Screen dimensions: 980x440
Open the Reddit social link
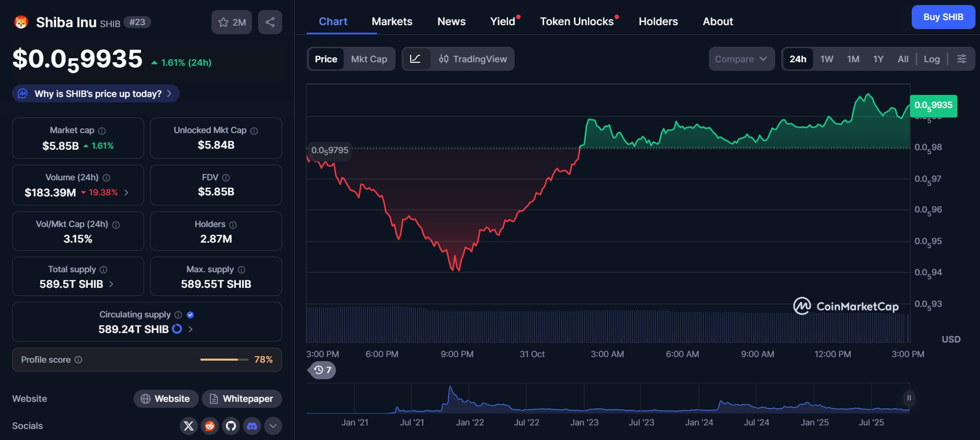click(x=210, y=426)
